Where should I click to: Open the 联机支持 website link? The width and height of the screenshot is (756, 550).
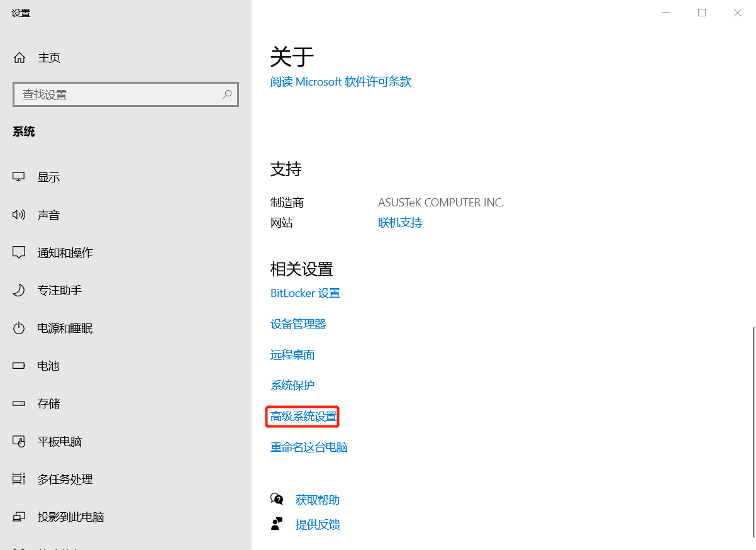coord(400,222)
